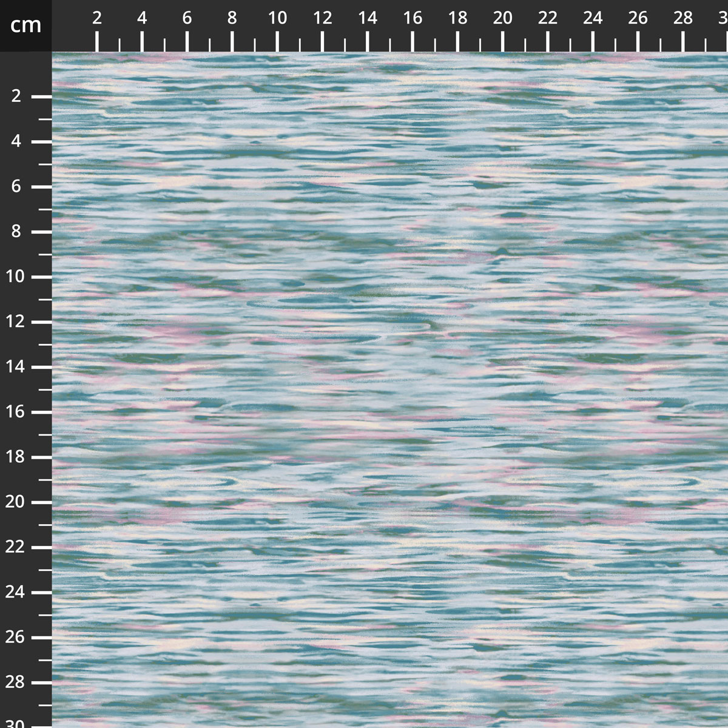Select 6 on the vertical ruler

click(x=16, y=187)
